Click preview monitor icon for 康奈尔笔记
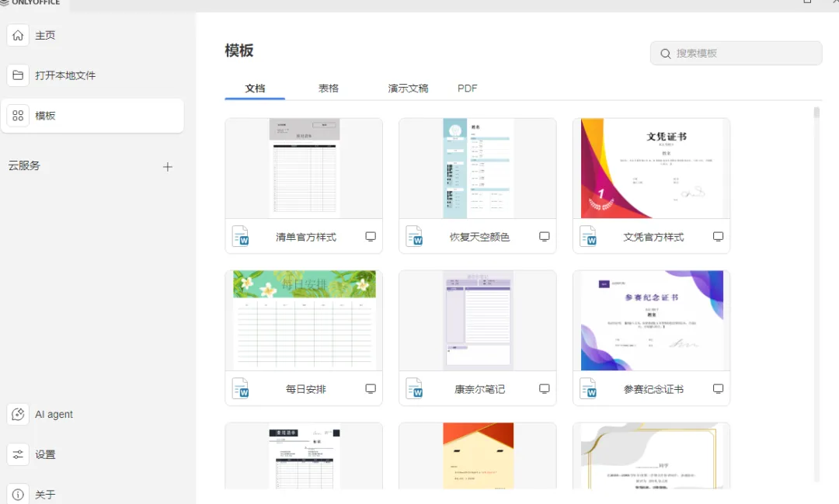 [544, 388]
